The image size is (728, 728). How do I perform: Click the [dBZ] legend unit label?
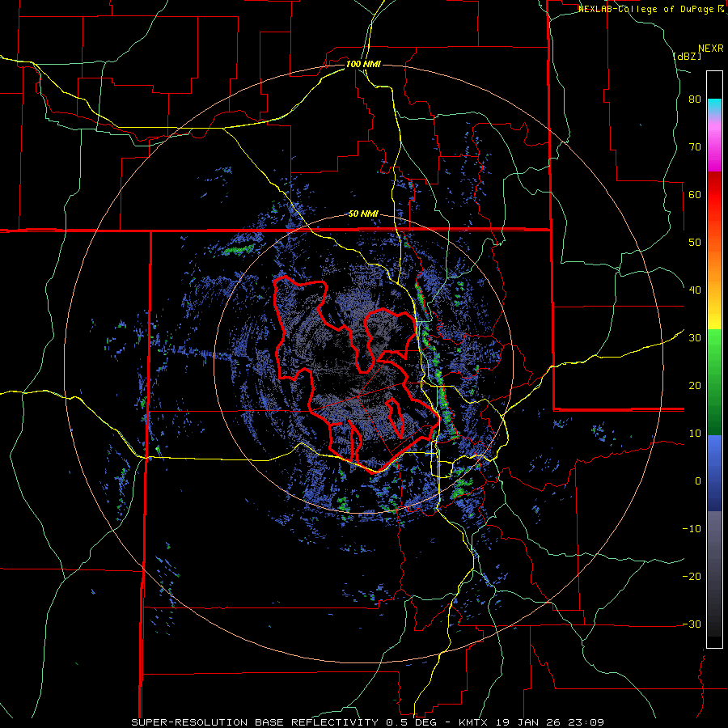pos(687,56)
